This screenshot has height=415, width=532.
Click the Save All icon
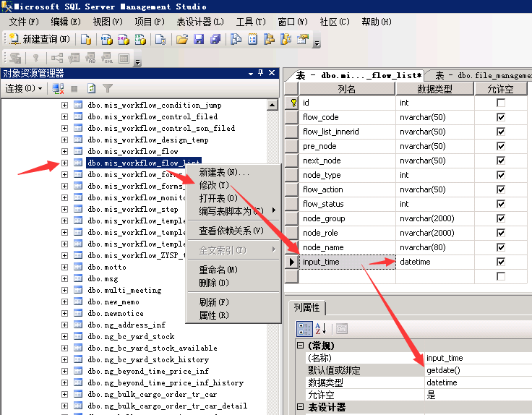pos(215,39)
